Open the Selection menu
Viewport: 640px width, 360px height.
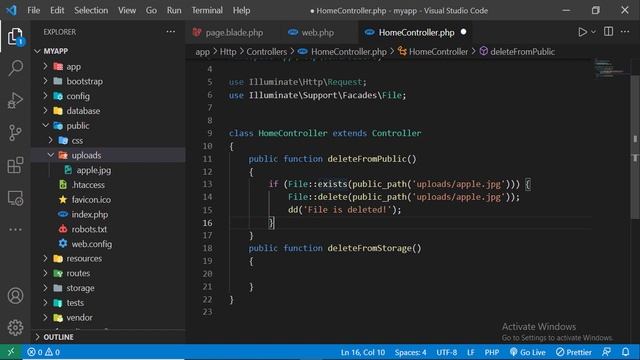(x=91, y=10)
